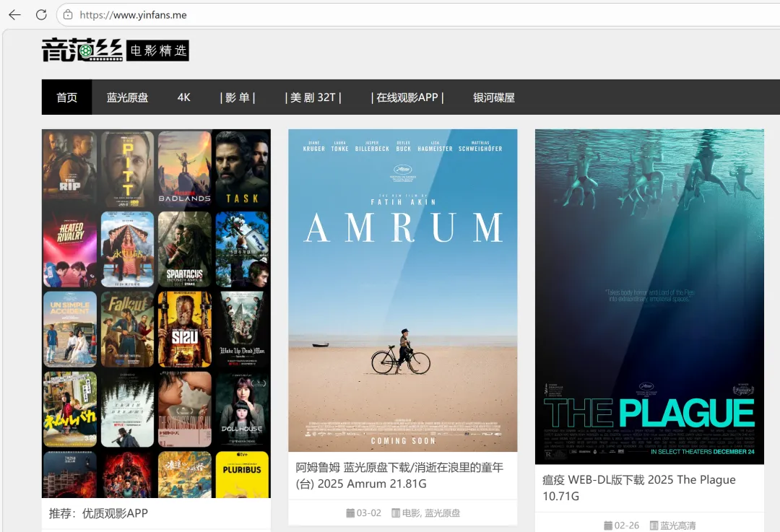Click the 电影精选 badge in the logo
This screenshot has width=780, height=532.
(x=157, y=51)
